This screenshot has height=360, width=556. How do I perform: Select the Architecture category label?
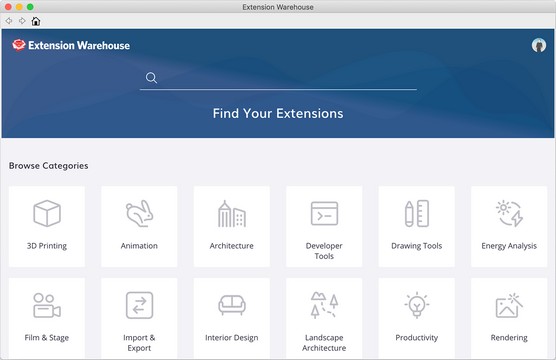232,246
